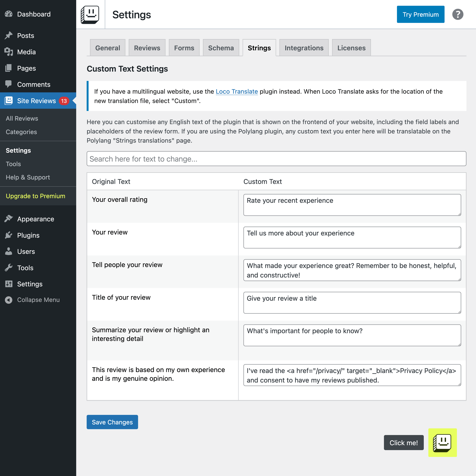476x476 pixels.
Task: Focus the text search field
Action: [276, 159]
